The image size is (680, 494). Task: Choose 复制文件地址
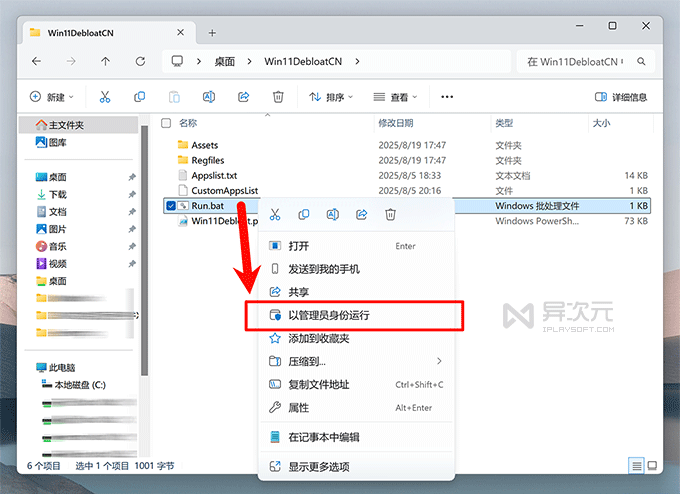pos(356,384)
